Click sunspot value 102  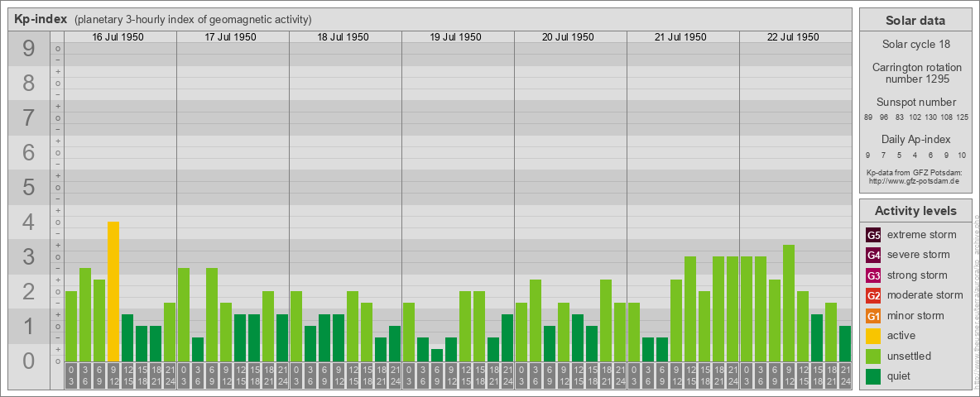coord(915,117)
